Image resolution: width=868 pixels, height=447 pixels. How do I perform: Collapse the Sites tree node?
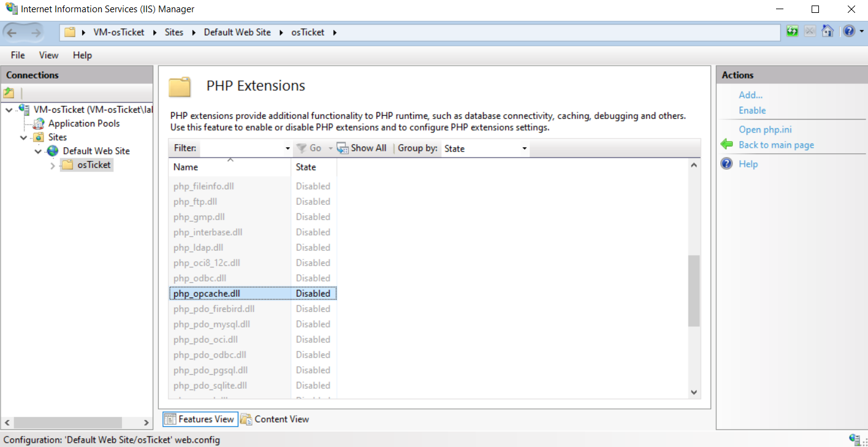pyautogui.click(x=23, y=137)
